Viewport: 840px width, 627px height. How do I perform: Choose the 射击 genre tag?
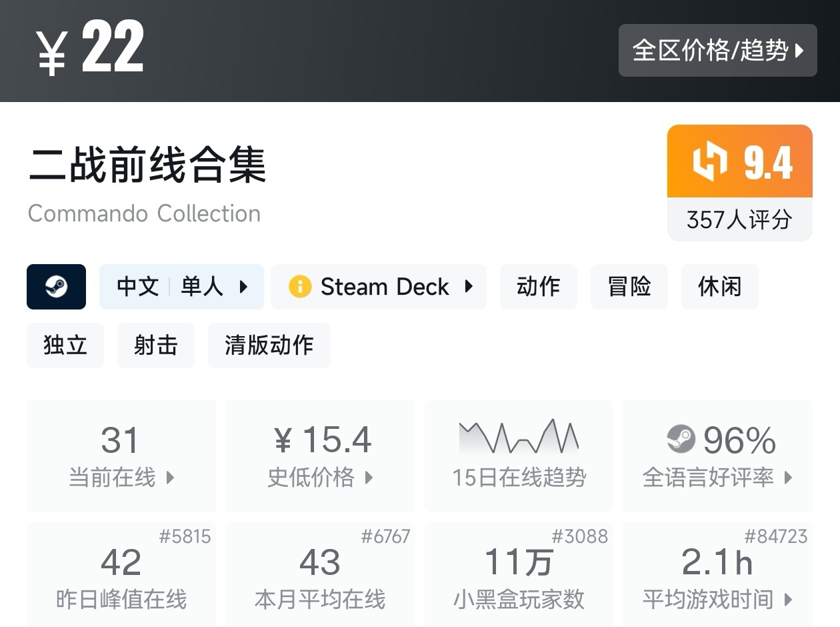[x=156, y=346]
